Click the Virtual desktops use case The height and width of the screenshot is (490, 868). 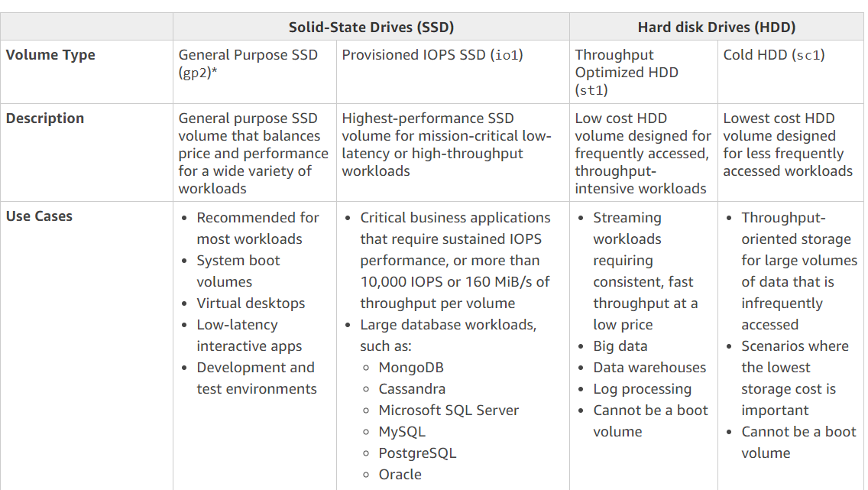(x=251, y=303)
